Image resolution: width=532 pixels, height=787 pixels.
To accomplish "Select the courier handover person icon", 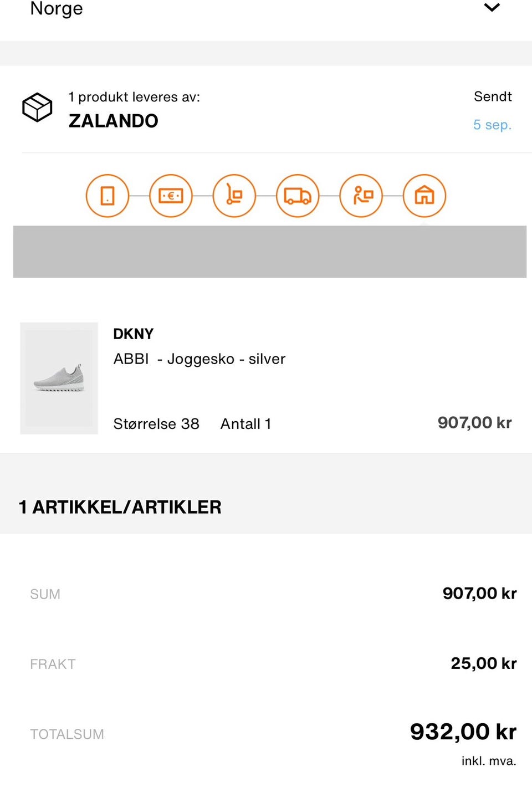I will point(361,196).
